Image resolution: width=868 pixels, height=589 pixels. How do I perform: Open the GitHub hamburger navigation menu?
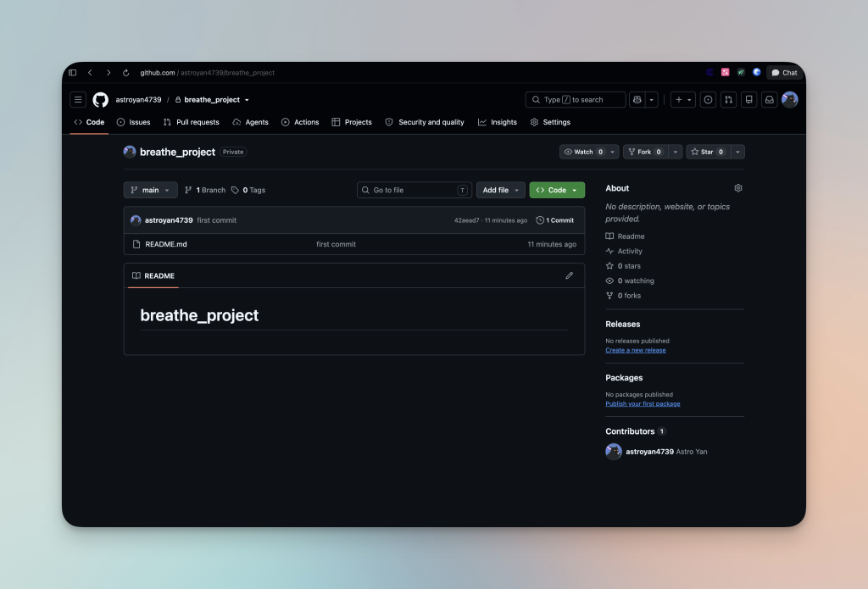coord(78,100)
